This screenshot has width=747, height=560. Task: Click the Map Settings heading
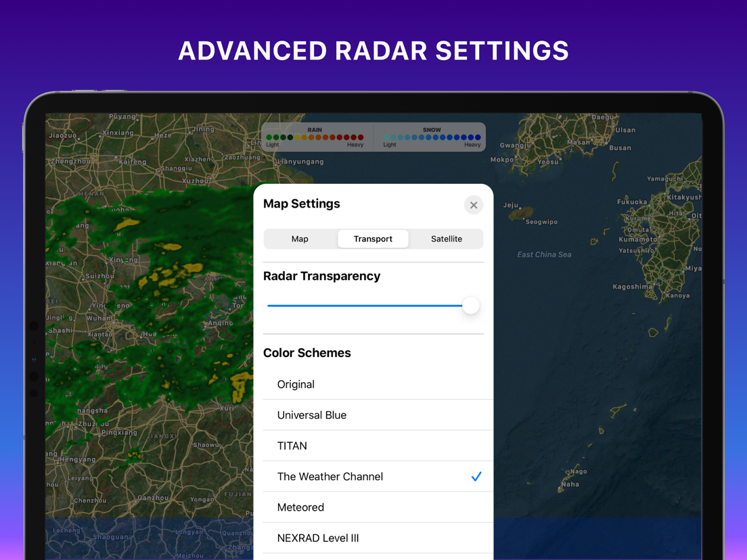click(302, 204)
